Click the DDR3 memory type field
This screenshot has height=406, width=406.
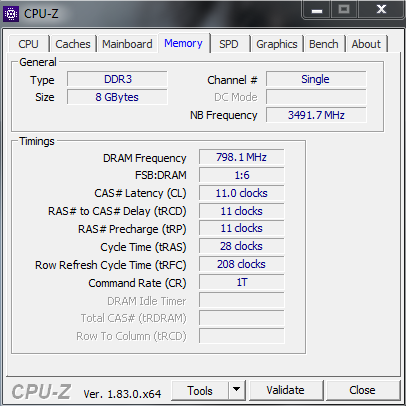click(x=117, y=79)
